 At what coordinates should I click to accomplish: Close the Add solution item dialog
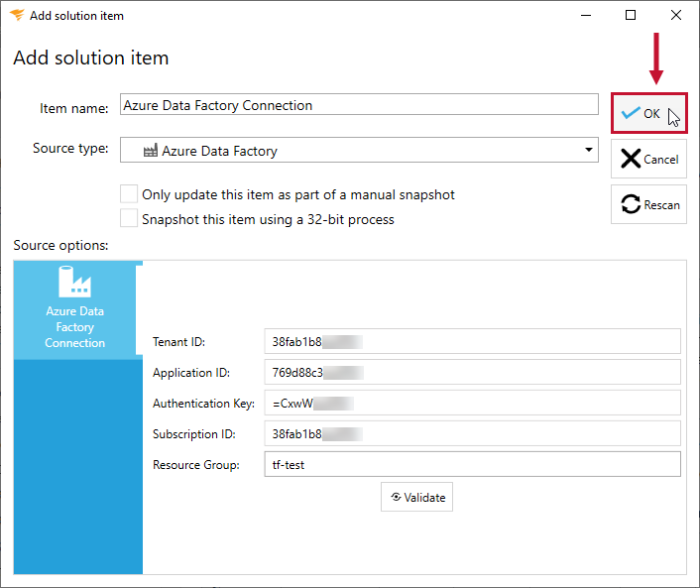tap(676, 15)
